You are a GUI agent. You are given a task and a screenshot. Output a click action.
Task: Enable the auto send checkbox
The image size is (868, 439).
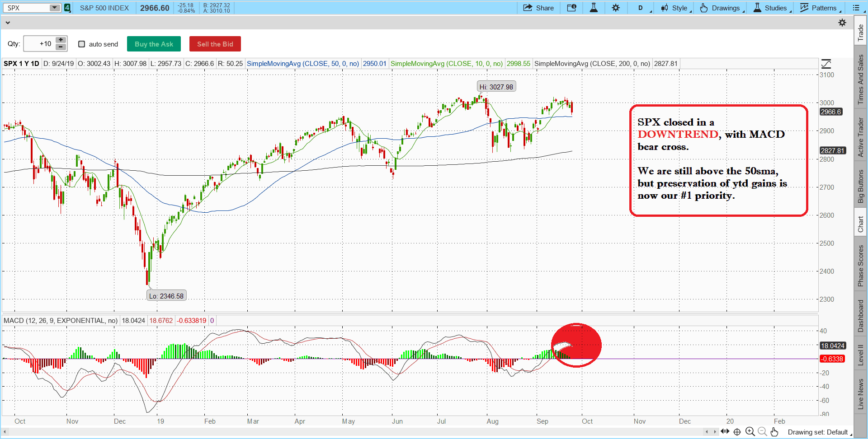82,44
